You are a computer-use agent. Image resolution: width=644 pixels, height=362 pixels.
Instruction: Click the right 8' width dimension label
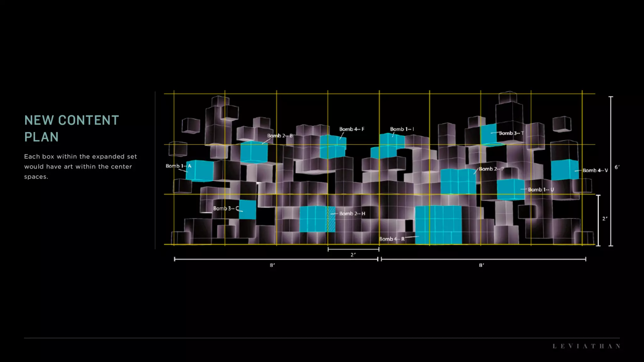[481, 265]
